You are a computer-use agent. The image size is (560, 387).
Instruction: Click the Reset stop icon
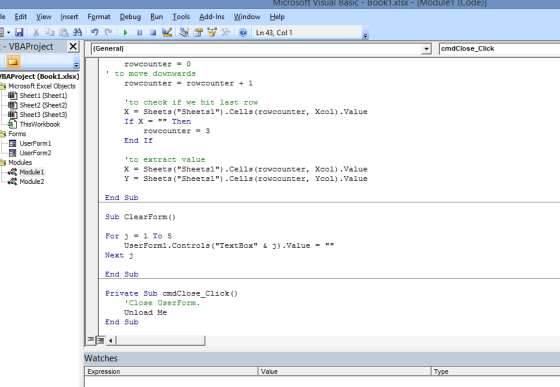153,32
